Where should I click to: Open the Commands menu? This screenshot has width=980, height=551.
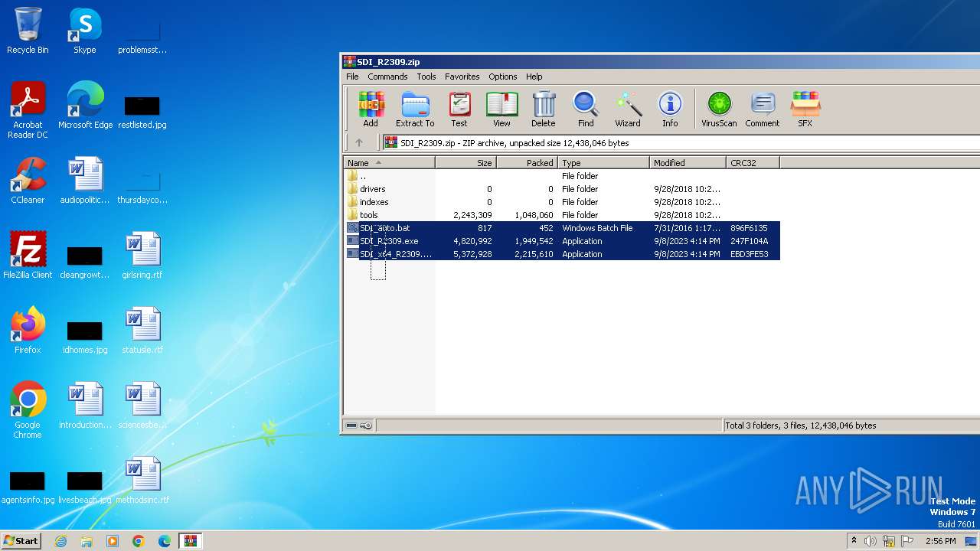(x=387, y=77)
